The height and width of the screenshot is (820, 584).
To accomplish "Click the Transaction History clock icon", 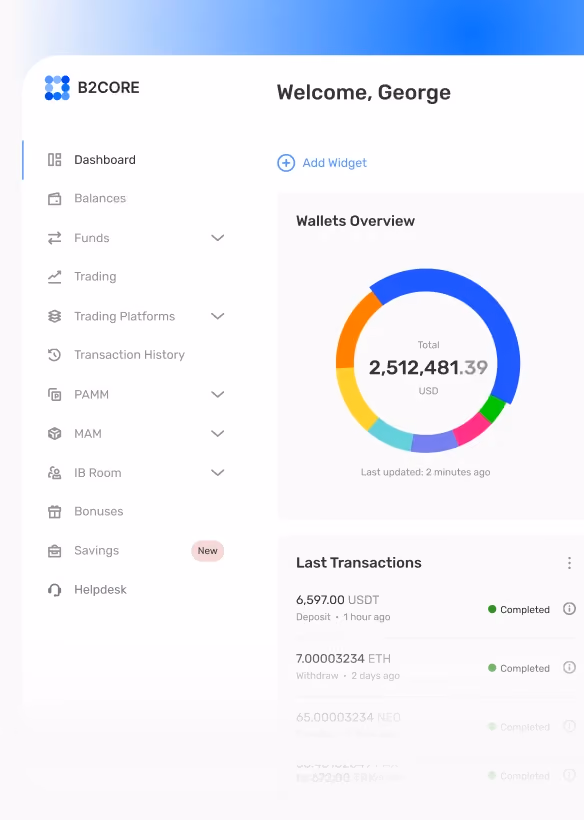I will (54, 355).
